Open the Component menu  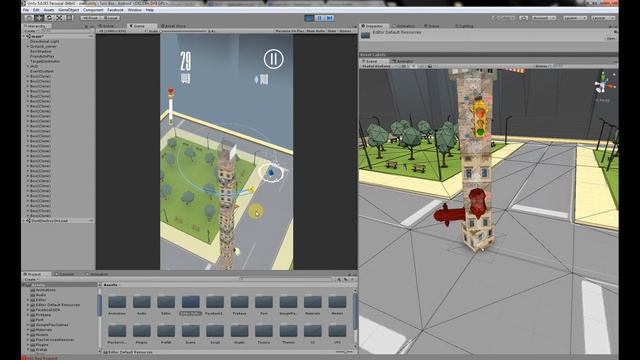point(93,10)
